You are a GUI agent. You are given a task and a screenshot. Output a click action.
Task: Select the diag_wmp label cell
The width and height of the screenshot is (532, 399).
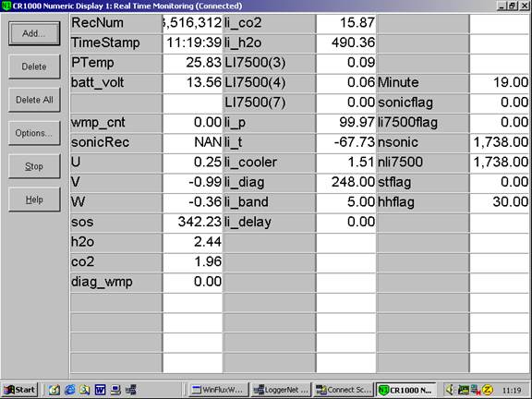tap(116, 283)
